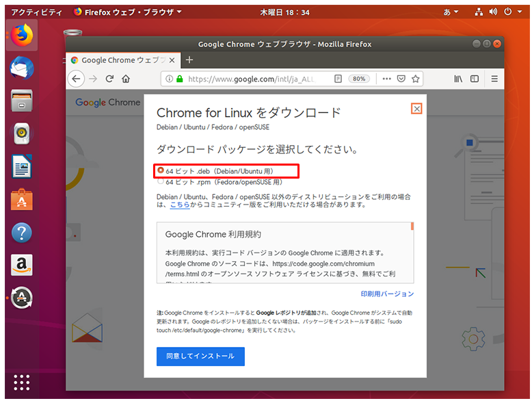The width and height of the screenshot is (532, 401).
Task: Switch to the Google Chrome tab
Action: pos(123,60)
